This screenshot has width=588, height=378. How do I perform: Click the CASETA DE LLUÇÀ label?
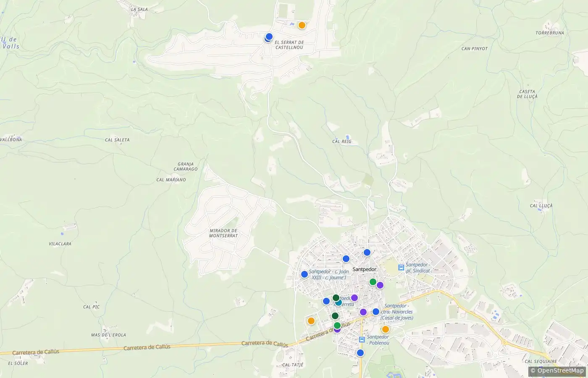point(527,94)
